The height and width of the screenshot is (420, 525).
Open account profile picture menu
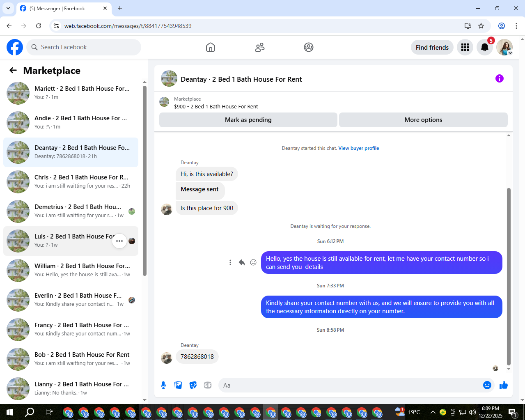click(504, 47)
